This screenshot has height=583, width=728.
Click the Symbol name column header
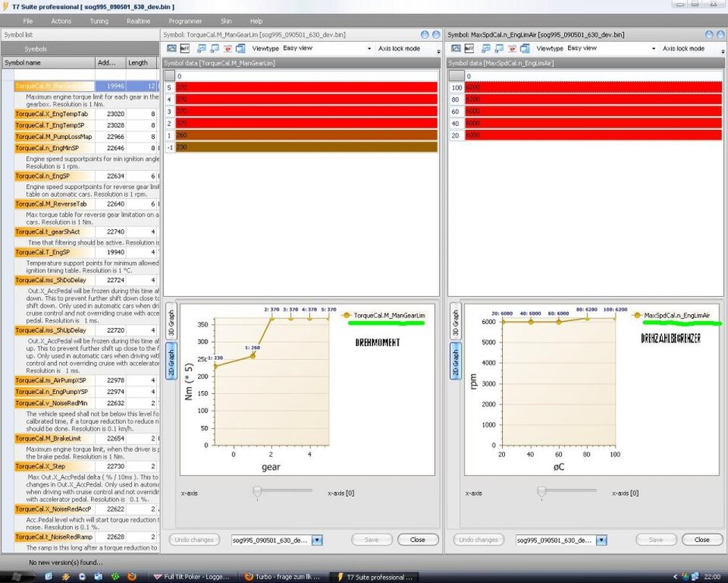tap(48, 63)
